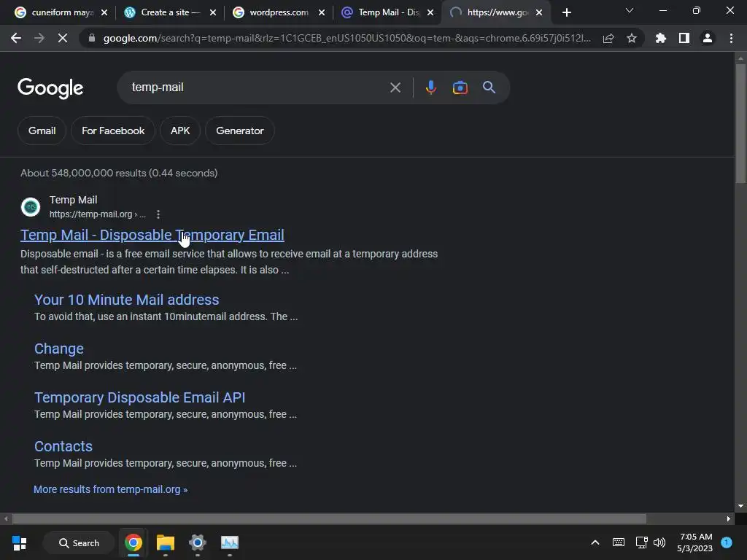Close the loading google.com tab
The height and width of the screenshot is (560, 747).
pyautogui.click(x=539, y=12)
